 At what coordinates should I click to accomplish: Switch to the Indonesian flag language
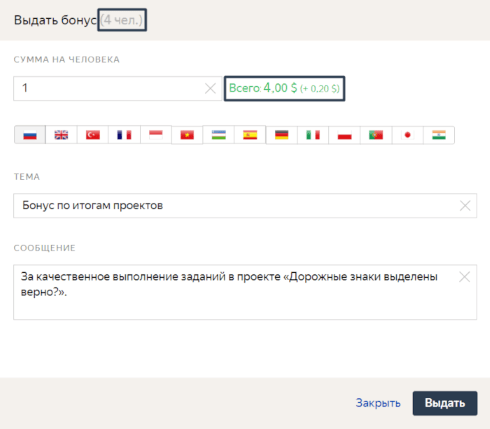click(x=156, y=135)
